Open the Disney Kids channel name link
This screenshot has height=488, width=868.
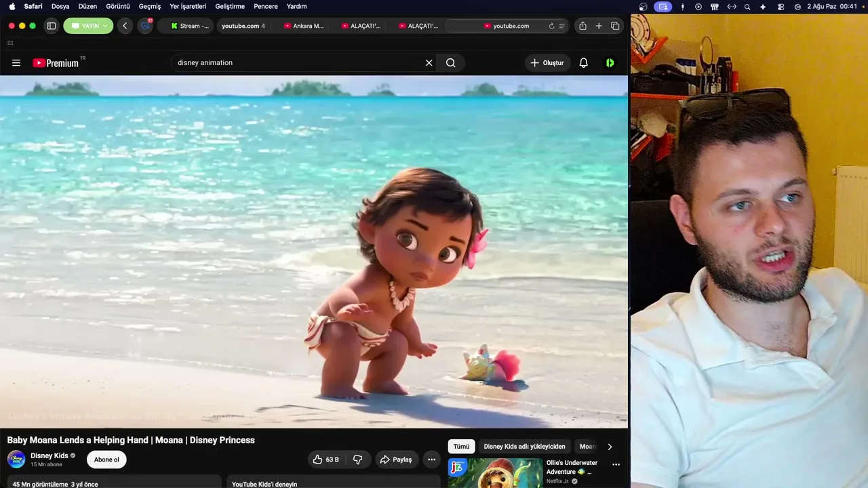pyautogui.click(x=50, y=455)
